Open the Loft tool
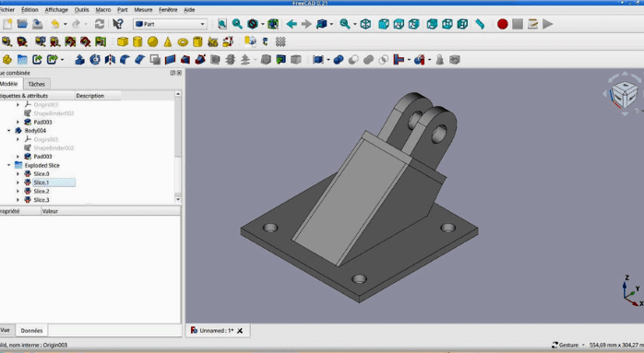 coord(185,60)
